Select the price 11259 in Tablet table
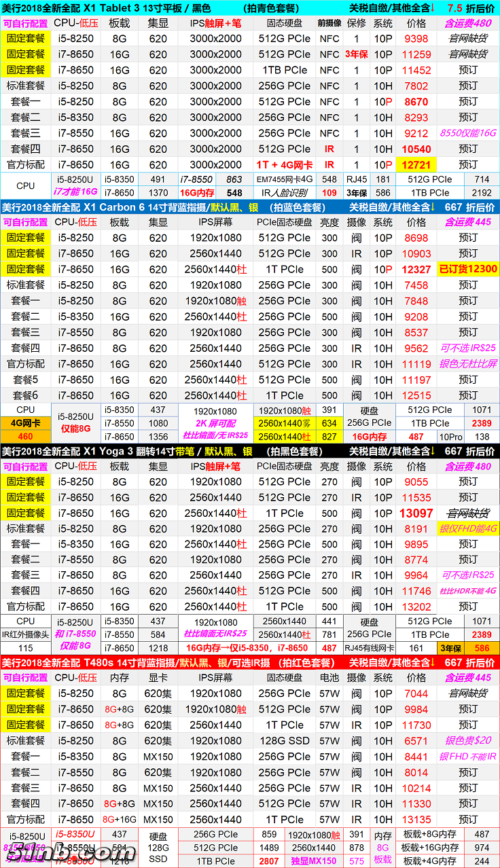 point(416,54)
